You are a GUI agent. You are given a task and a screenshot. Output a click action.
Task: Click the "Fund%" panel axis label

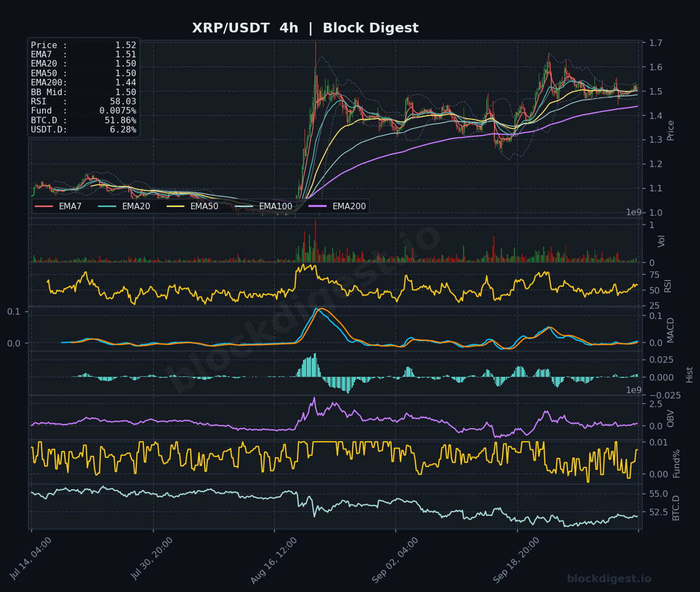pyautogui.click(x=676, y=463)
